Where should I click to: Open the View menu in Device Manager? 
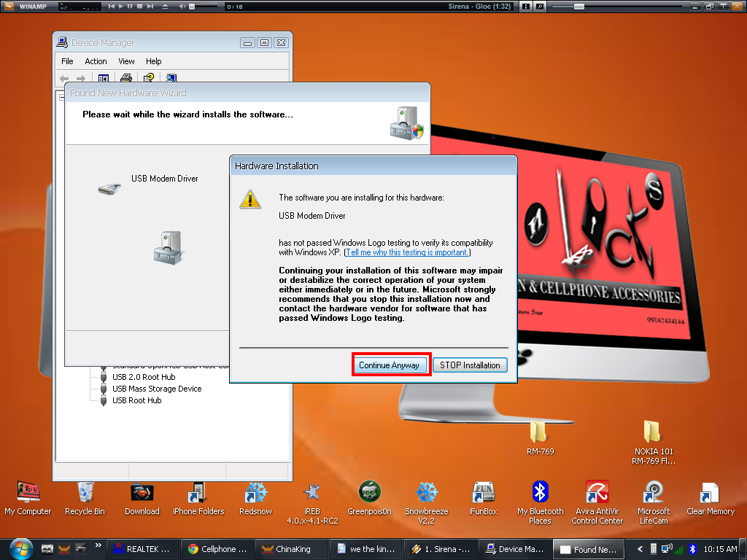tap(126, 61)
